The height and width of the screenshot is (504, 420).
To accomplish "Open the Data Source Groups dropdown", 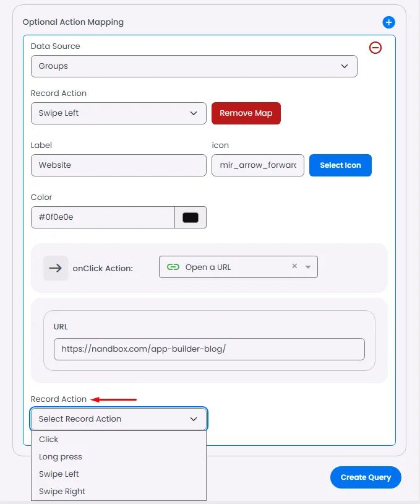I will pyautogui.click(x=194, y=66).
